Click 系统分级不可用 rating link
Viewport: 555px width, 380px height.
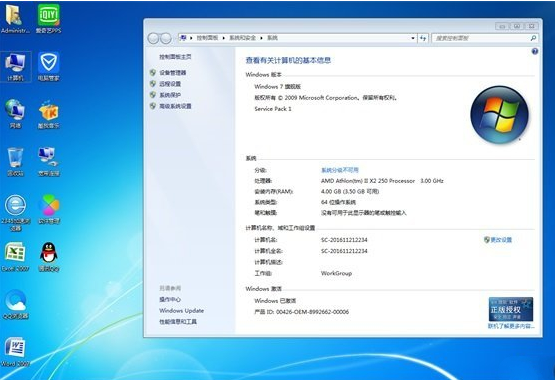340,170
